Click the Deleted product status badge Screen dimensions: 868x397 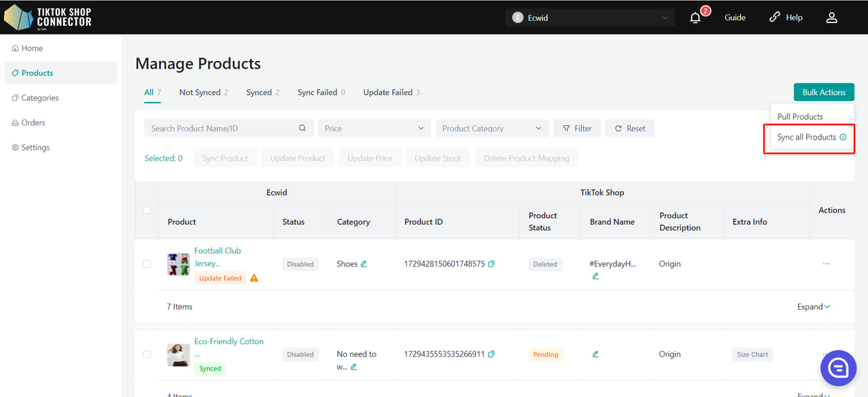[545, 264]
